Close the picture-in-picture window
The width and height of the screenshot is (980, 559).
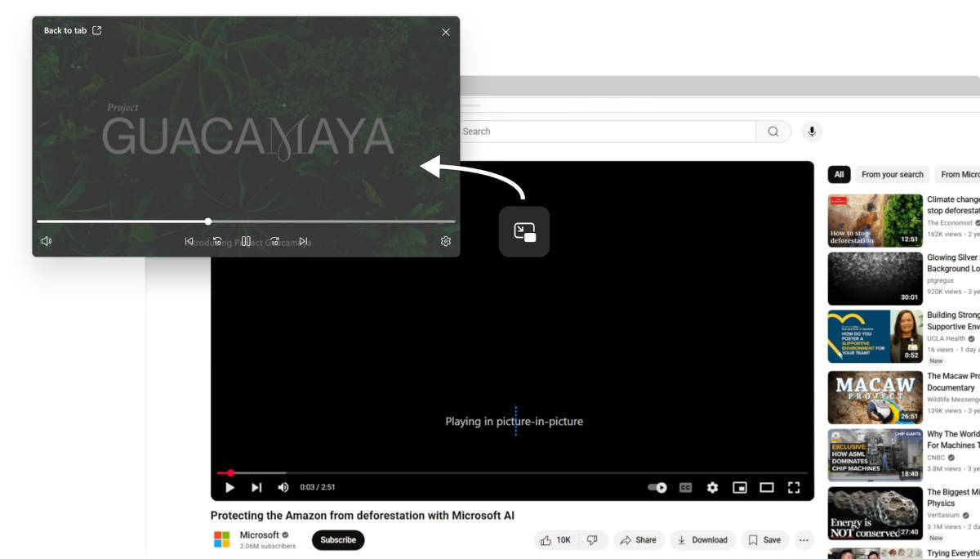click(x=446, y=32)
